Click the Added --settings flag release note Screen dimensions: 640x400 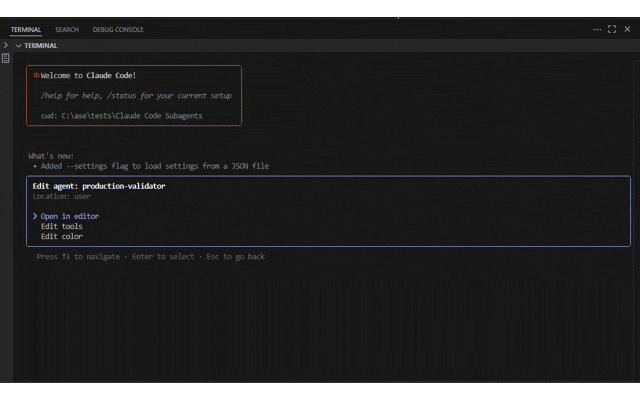(155, 166)
